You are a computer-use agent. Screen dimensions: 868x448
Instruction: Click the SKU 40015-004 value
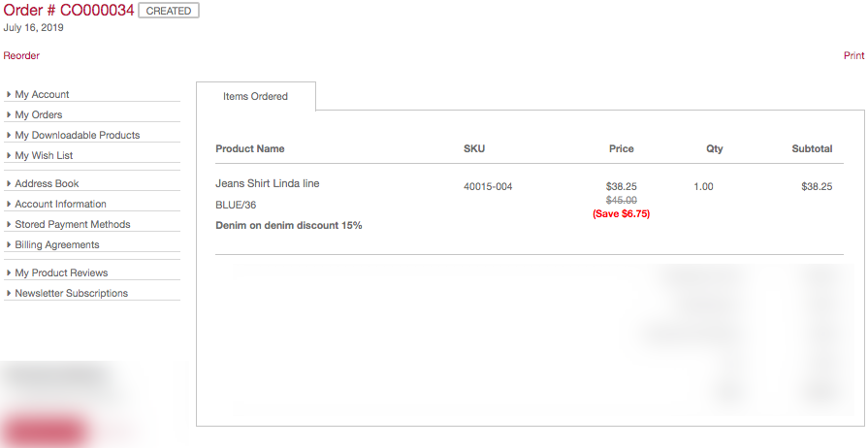[487, 187]
